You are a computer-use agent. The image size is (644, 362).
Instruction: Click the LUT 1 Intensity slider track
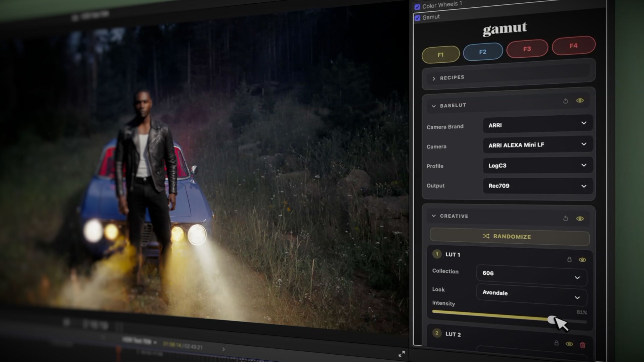tap(509, 316)
